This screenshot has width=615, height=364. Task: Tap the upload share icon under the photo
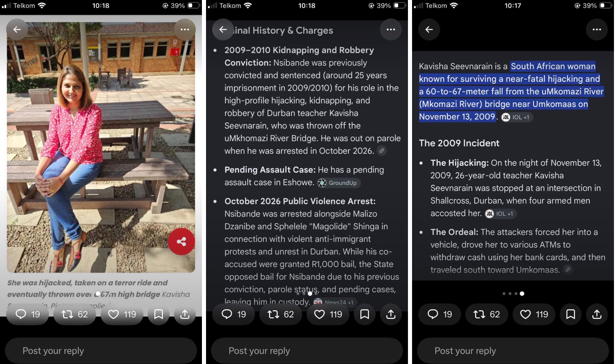point(185,314)
